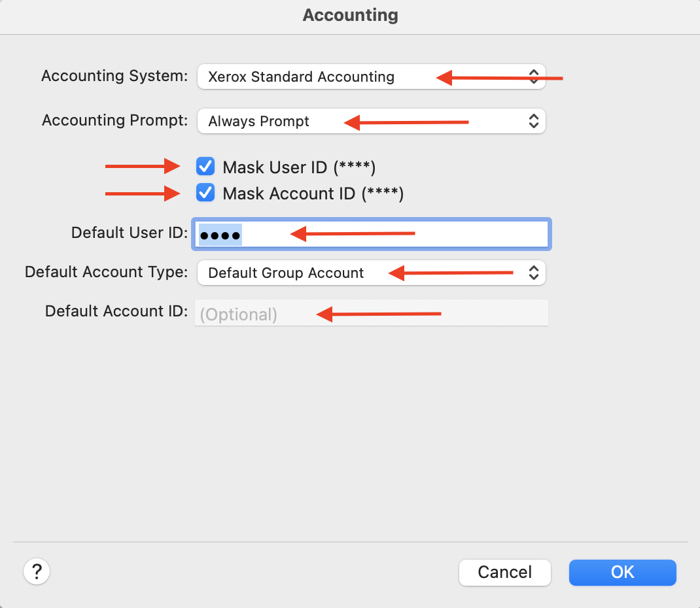Focus the Default User ID password field

[393, 235]
